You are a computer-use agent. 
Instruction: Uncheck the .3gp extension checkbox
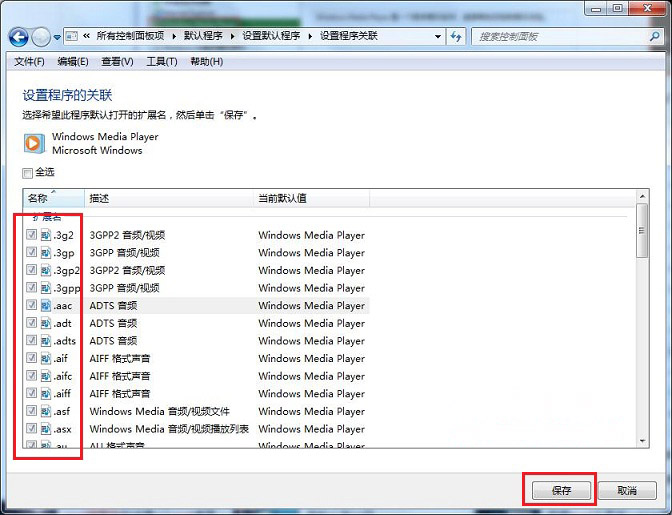31,252
